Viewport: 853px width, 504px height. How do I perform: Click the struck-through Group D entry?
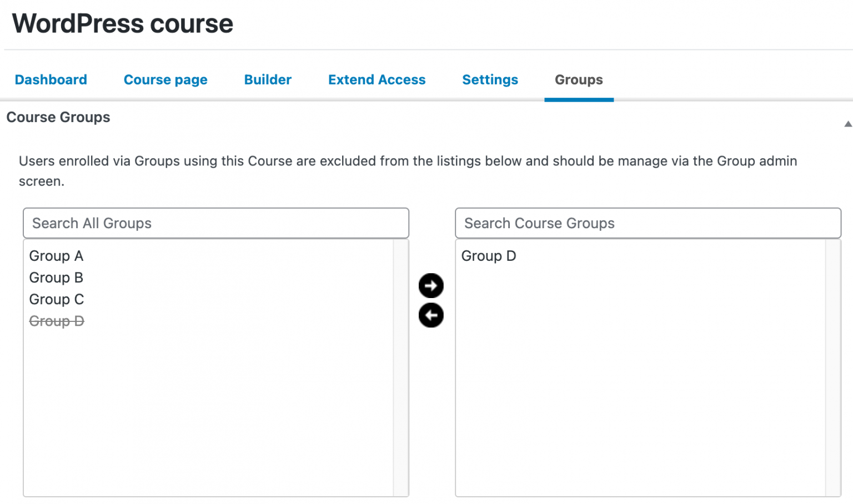click(57, 321)
